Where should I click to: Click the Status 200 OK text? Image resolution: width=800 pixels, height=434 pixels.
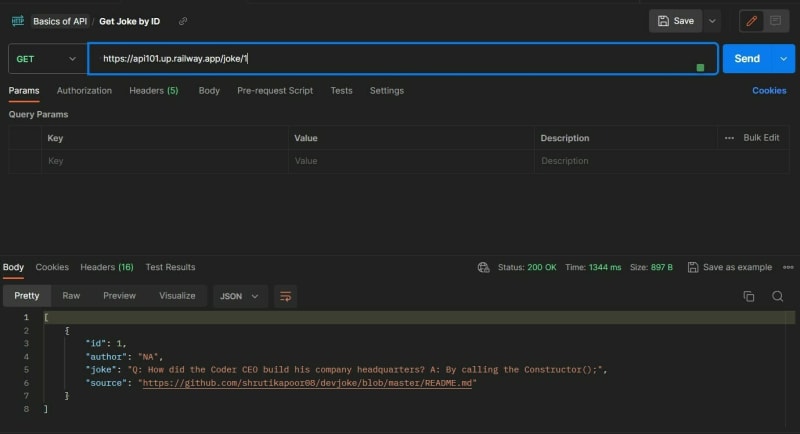[527, 267]
